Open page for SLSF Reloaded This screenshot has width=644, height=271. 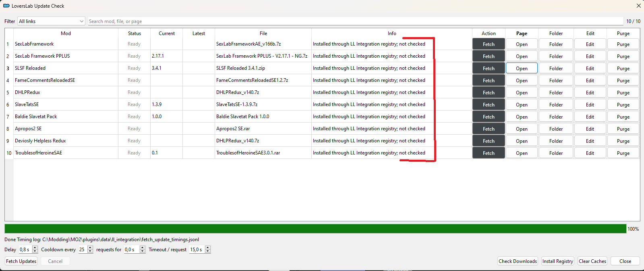click(x=522, y=69)
